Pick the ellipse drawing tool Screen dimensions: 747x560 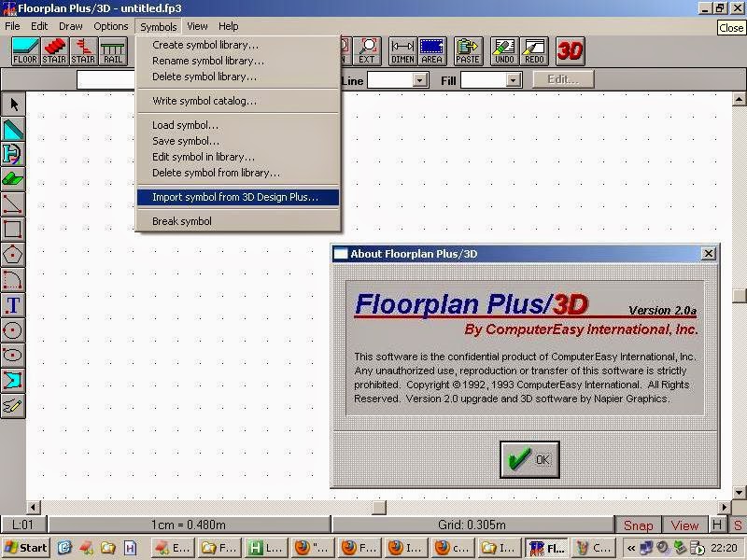13,356
